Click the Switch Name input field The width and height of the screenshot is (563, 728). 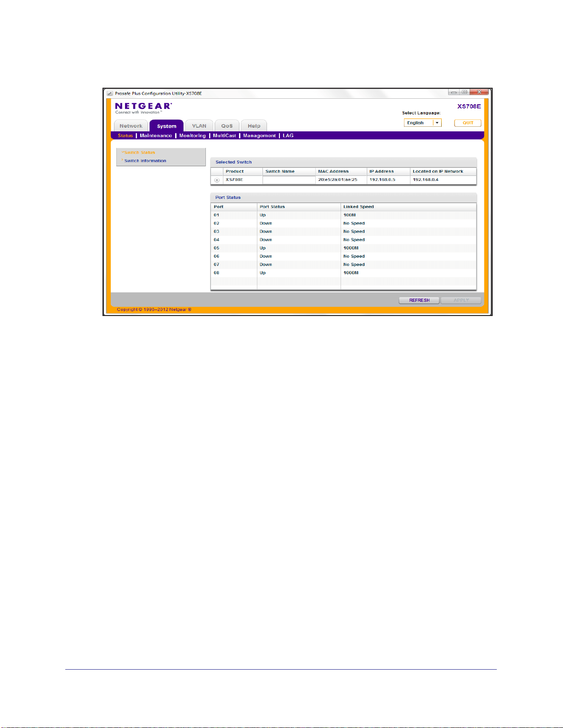(x=289, y=180)
